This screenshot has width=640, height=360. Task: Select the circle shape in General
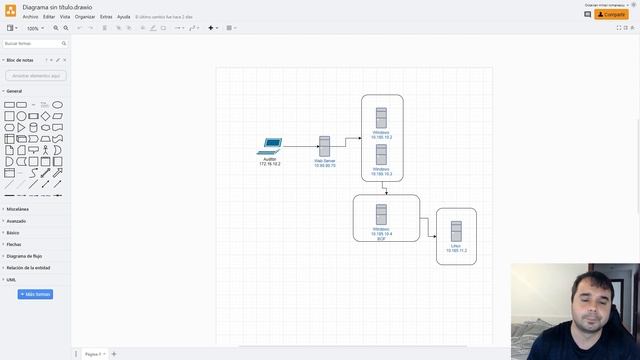coord(21,116)
